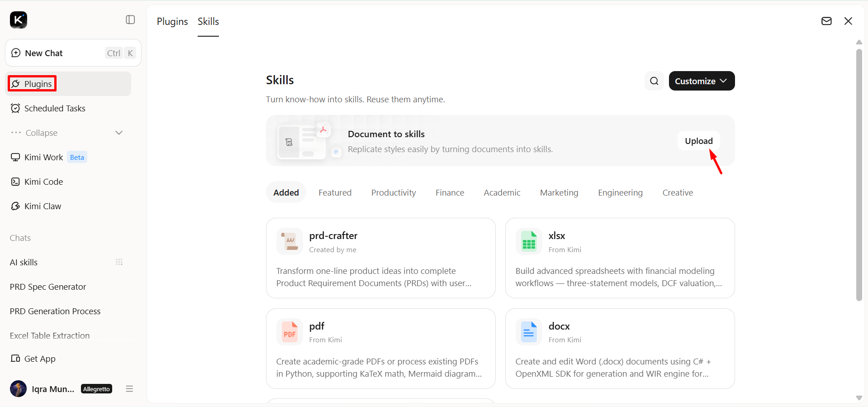Select the Skills tab
Screen dimensions: 868x407
click(x=208, y=21)
